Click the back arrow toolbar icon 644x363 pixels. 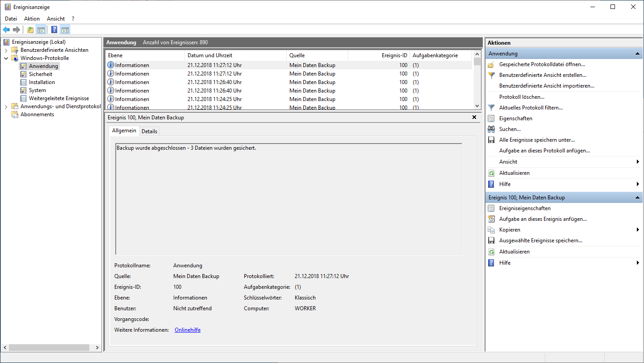pos(6,30)
